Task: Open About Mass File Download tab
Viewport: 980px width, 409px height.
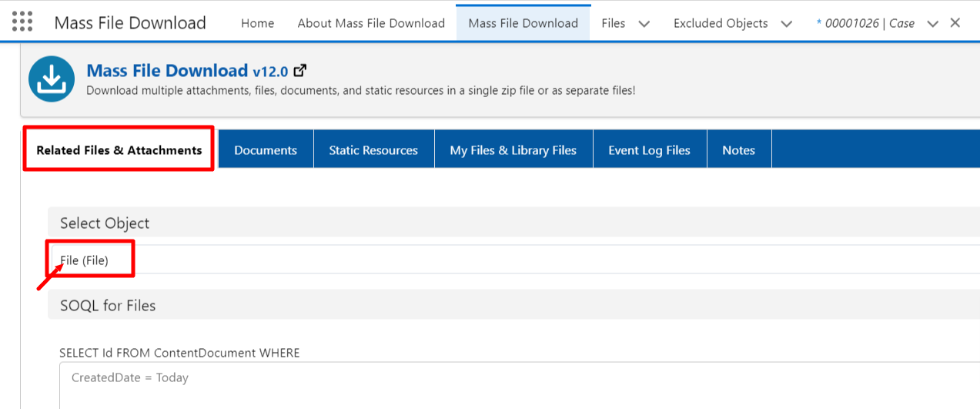Action: pyautogui.click(x=371, y=23)
